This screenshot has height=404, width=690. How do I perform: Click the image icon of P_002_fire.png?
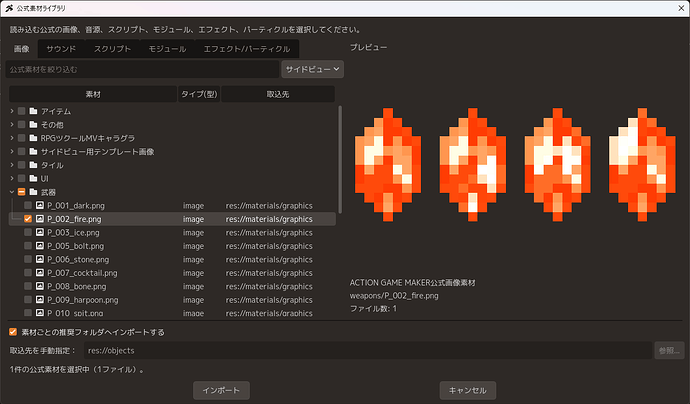pos(40,219)
